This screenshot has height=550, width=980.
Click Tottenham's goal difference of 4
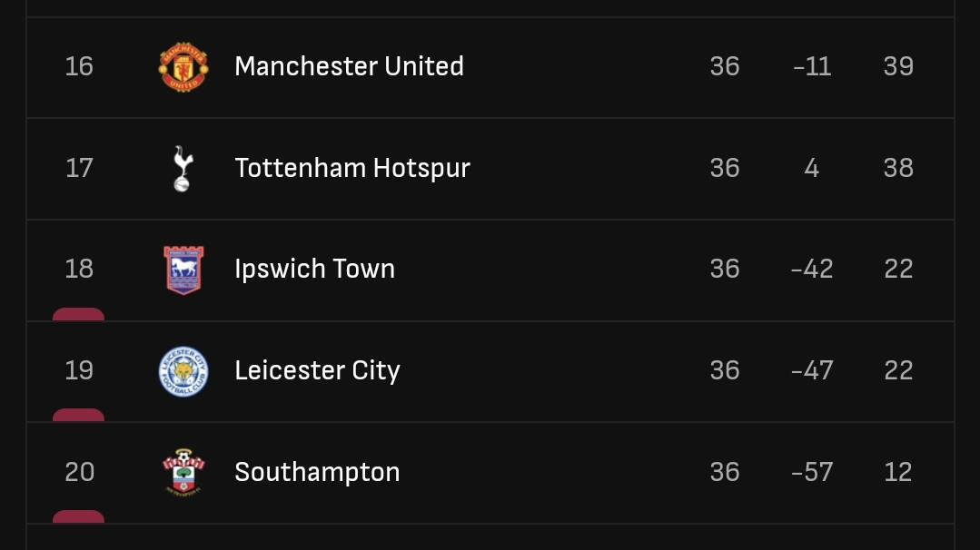coord(811,168)
